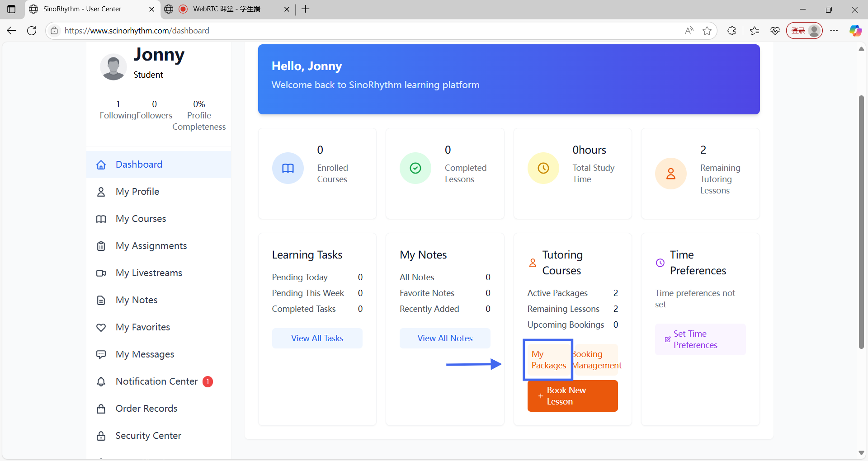The width and height of the screenshot is (868, 461).
Task: Open the Copilot icon in toolbar
Action: (x=855, y=31)
